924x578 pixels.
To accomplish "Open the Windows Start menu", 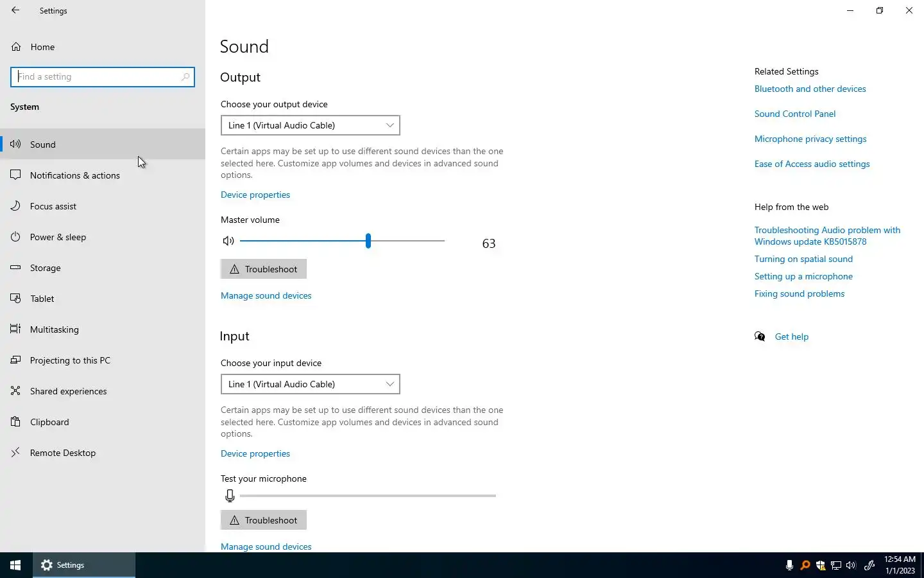I will (15, 565).
